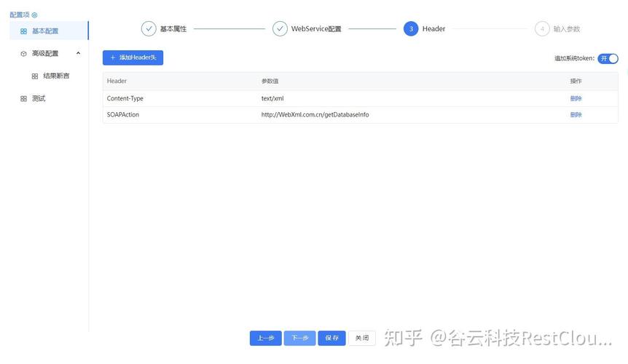Click the checkmark circle for 基本属性 step

pyautogui.click(x=149, y=29)
